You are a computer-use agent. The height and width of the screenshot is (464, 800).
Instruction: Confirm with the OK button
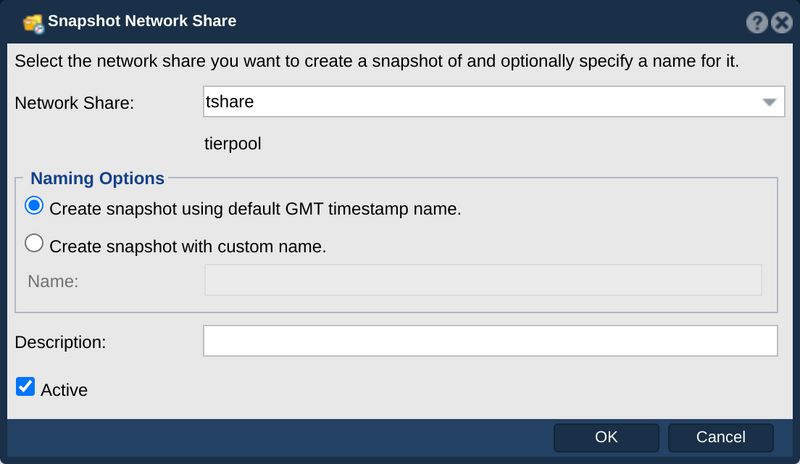(x=606, y=437)
